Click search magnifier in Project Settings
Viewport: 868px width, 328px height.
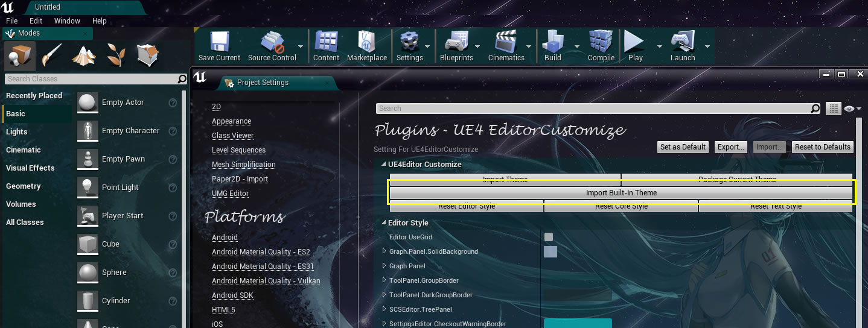pyautogui.click(x=815, y=109)
